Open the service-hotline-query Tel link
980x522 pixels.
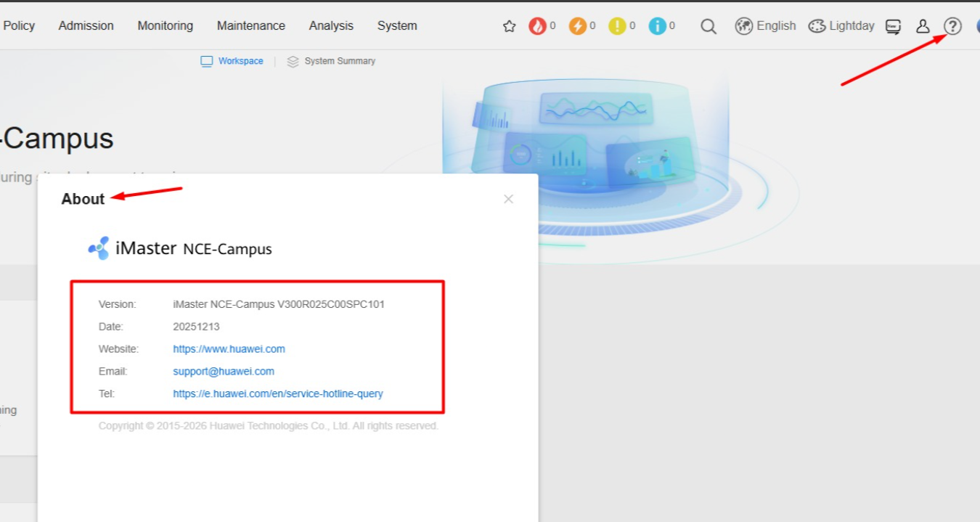[278, 393]
